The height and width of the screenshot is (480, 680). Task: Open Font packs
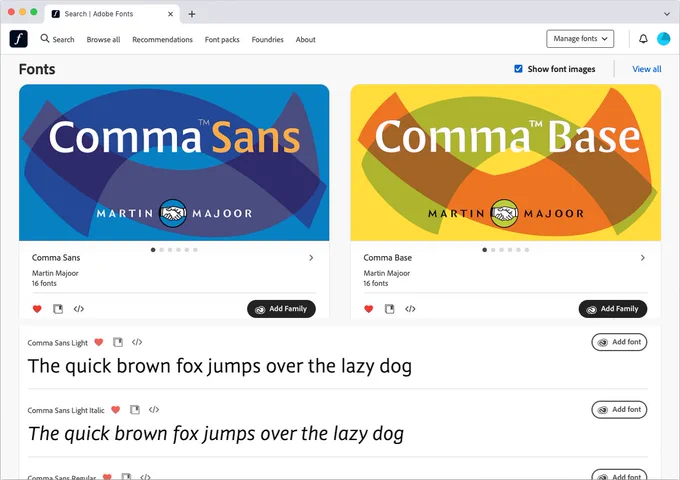point(222,39)
